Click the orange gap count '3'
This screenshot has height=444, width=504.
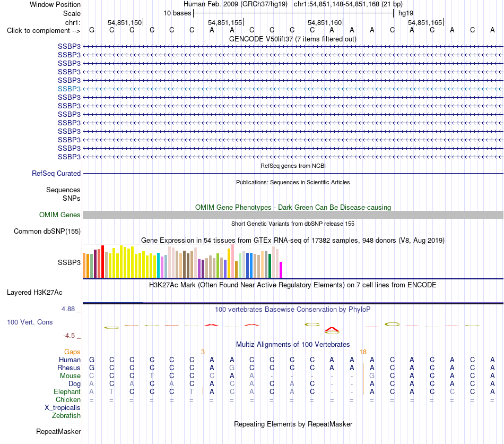pos(203,352)
